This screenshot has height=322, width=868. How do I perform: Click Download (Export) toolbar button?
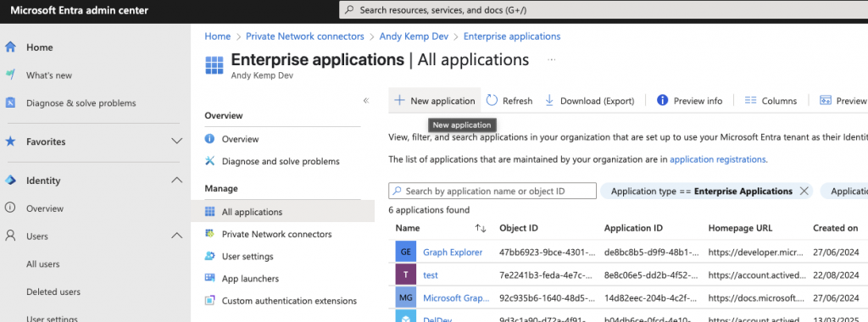click(x=589, y=101)
